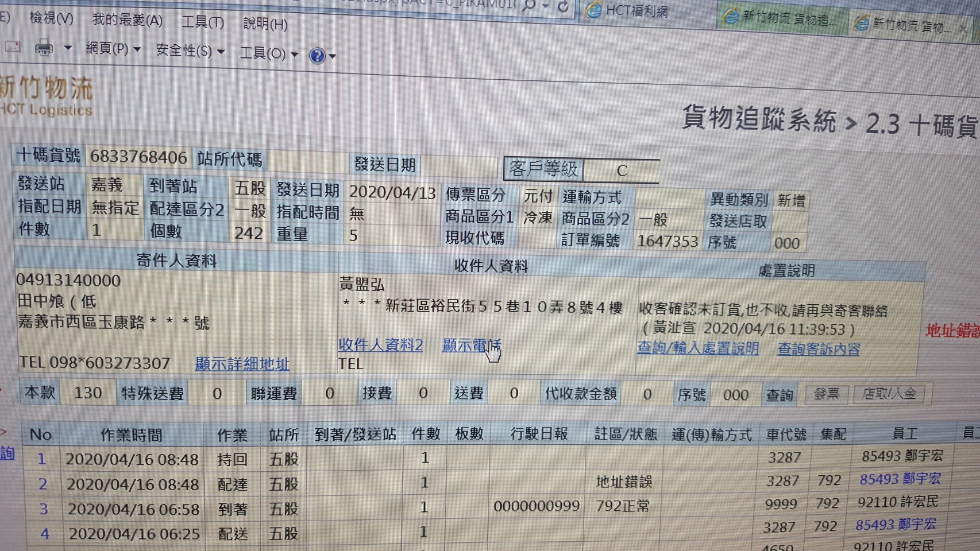Click the 地址錯誤 status cell in the table
980x551 pixels.
coord(624,482)
